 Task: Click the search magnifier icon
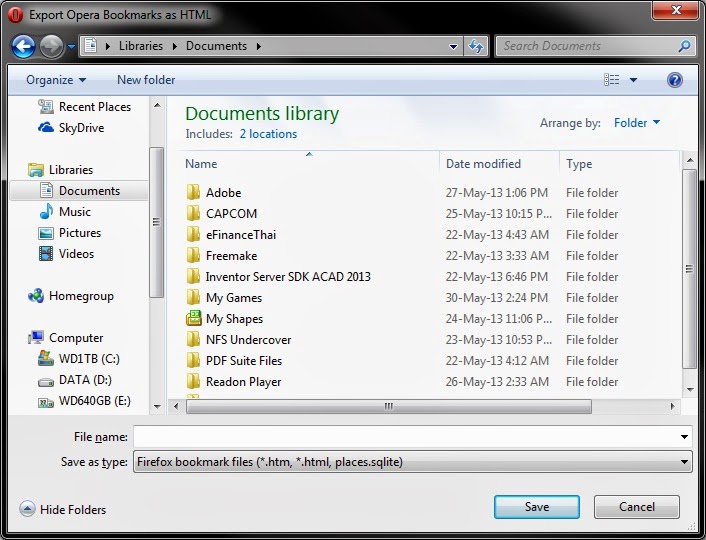coord(684,46)
